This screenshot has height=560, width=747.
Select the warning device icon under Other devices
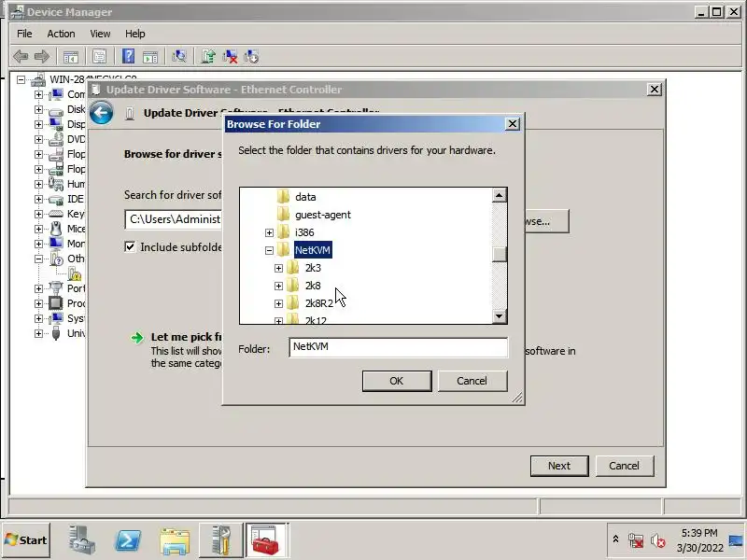(75, 273)
